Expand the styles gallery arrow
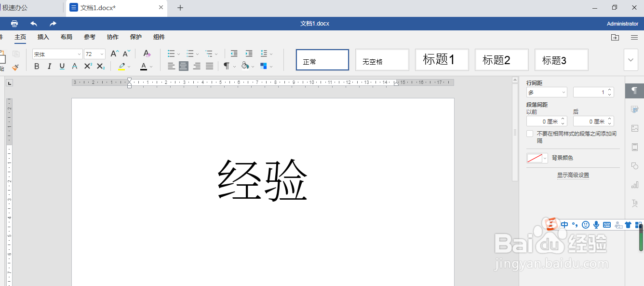This screenshot has width=644, height=286. click(631, 60)
